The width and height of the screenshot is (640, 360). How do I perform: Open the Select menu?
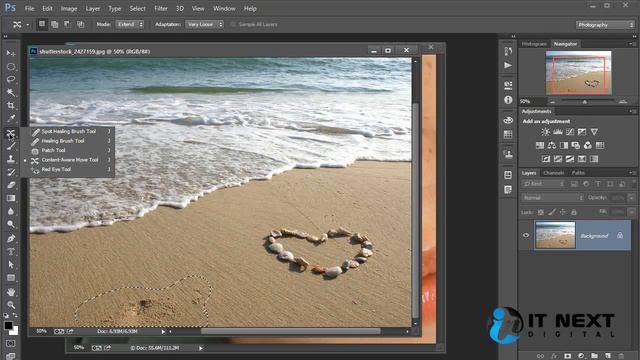(138, 8)
